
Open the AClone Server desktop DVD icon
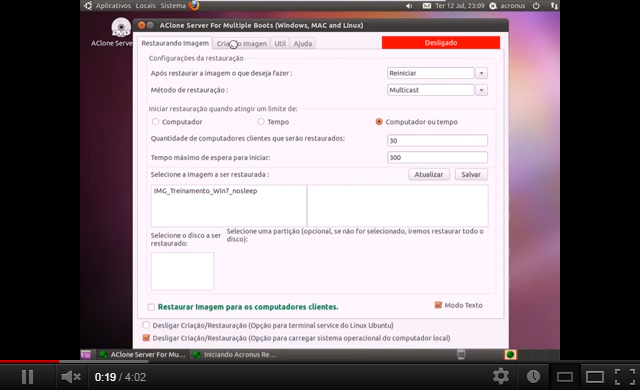click(121, 28)
